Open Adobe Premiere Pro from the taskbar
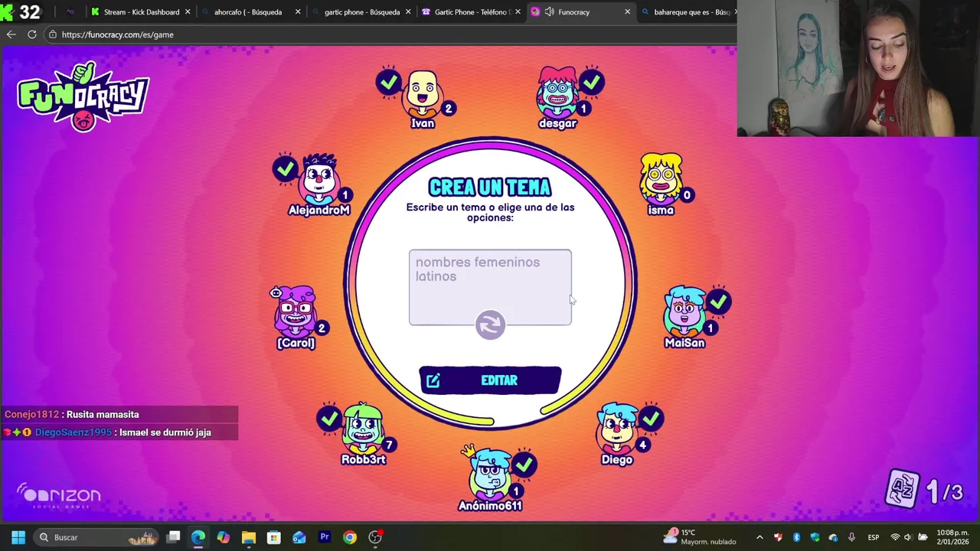The height and width of the screenshot is (551, 980). pos(324,537)
